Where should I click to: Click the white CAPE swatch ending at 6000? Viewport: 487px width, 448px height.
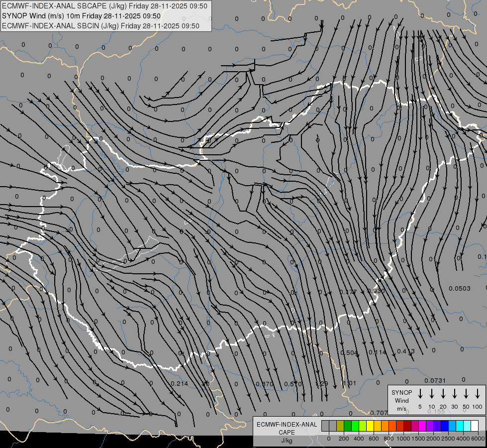tap(475, 426)
